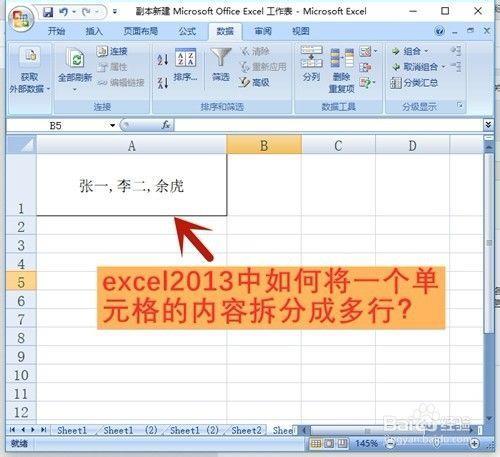Switch to Page Break Preview
This screenshot has height=457, width=500.
pyautogui.click(x=342, y=443)
